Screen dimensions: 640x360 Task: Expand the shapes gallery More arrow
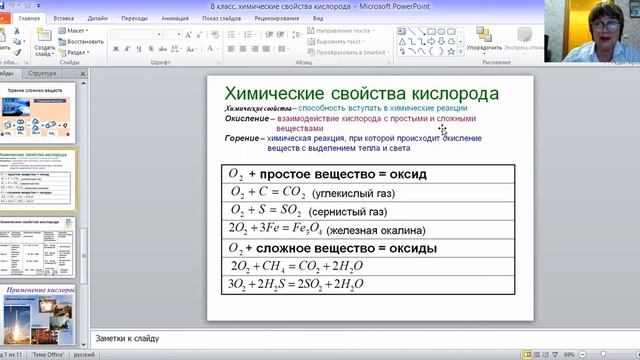click(x=461, y=52)
